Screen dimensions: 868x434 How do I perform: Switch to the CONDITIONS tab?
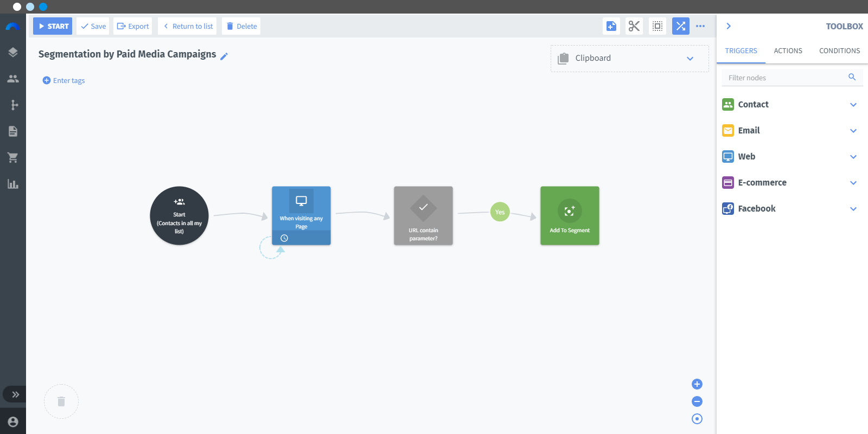[839, 51]
